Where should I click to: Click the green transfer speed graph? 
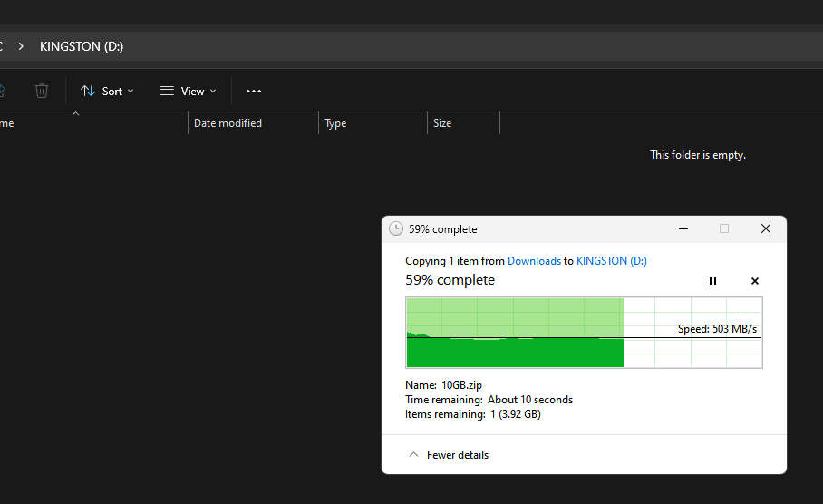tap(585, 333)
